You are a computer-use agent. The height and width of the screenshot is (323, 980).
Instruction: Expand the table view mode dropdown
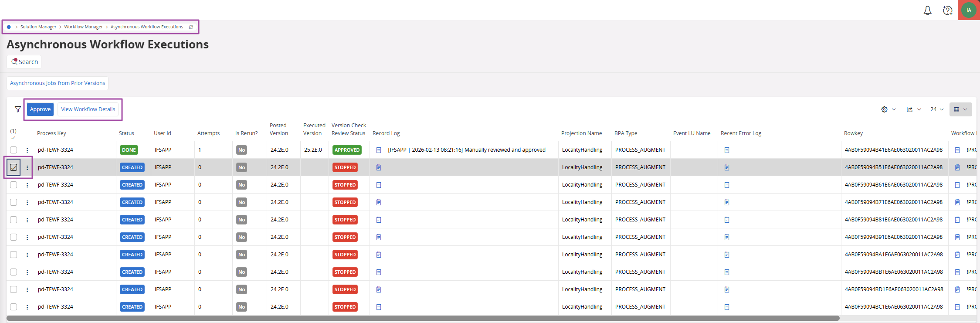click(960, 109)
